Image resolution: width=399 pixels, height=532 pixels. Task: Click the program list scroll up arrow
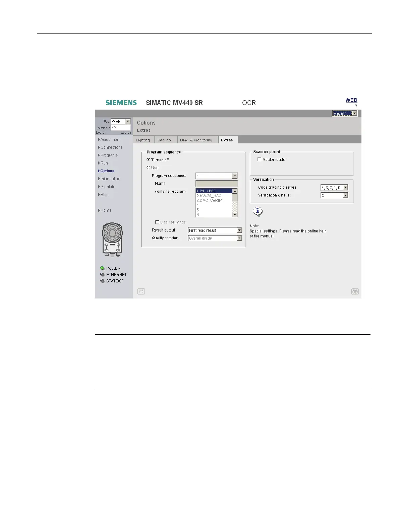pyautogui.click(x=235, y=191)
